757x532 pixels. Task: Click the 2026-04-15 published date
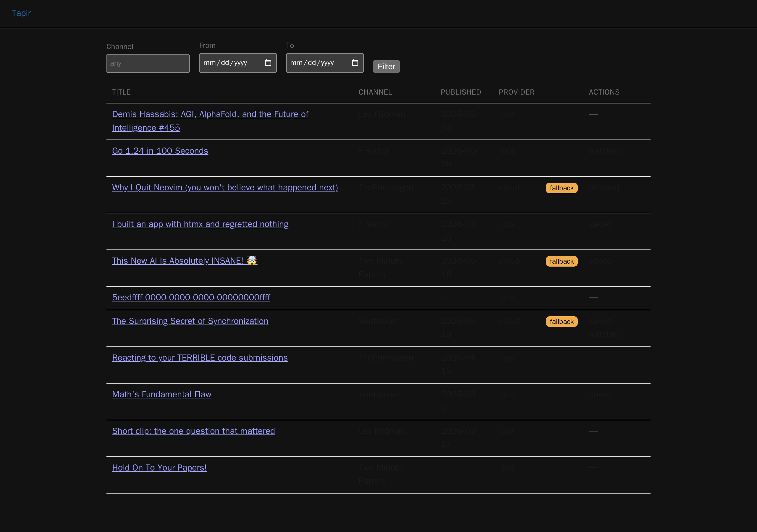point(459,364)
